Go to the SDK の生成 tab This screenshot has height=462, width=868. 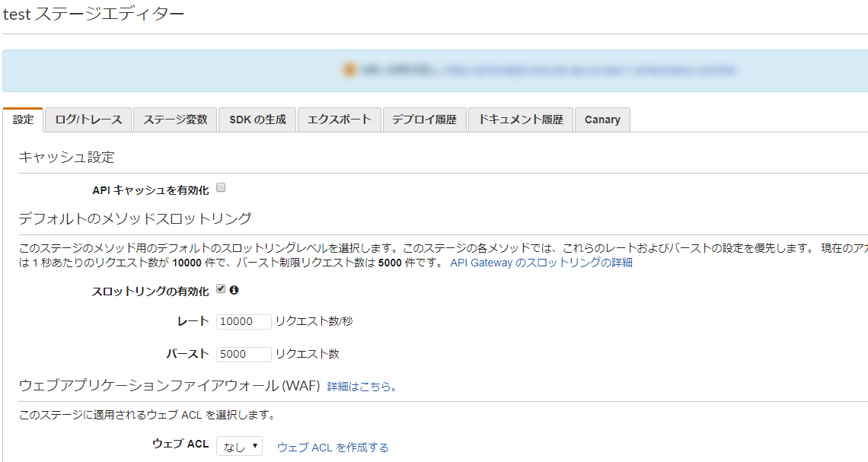pyautogui.click(x=257, y=119)
